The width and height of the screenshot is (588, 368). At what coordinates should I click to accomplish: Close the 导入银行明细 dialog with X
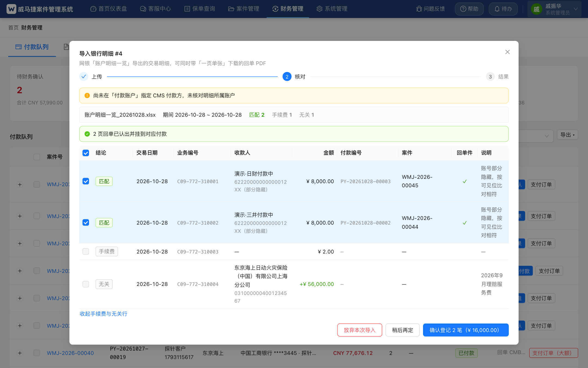[507, 52]
